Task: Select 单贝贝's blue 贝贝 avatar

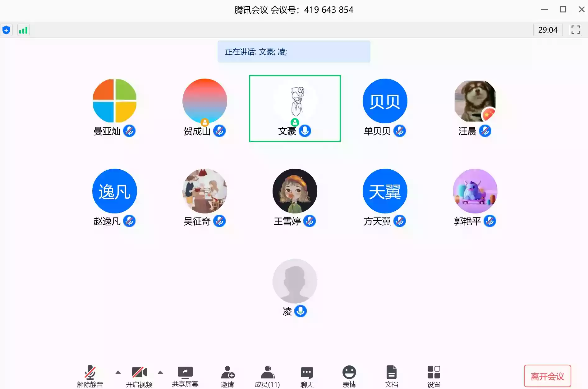Action: [x=385, y=101]
